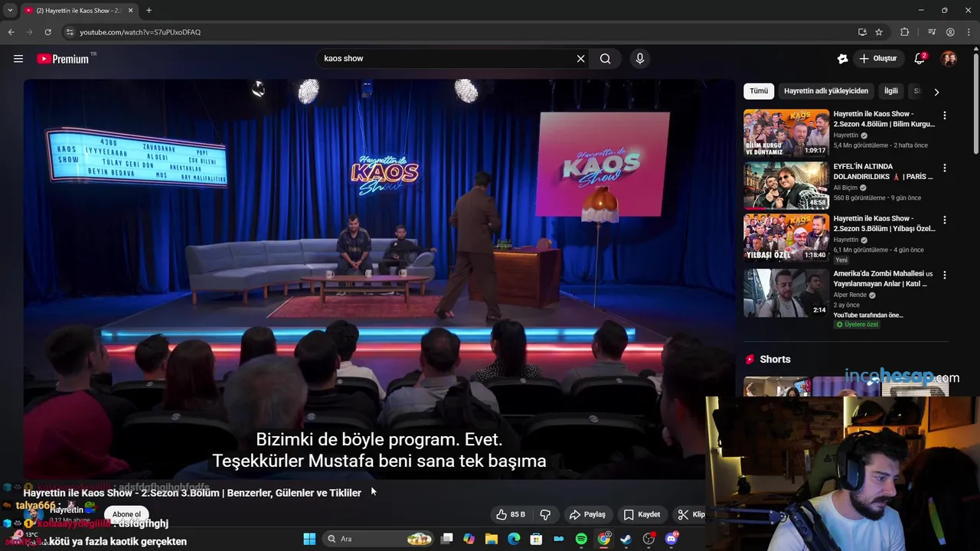Image resolution: width=980 pixels, height=551 pixels.
Task: Open the account avatar menu
Action: click(949, 59)
